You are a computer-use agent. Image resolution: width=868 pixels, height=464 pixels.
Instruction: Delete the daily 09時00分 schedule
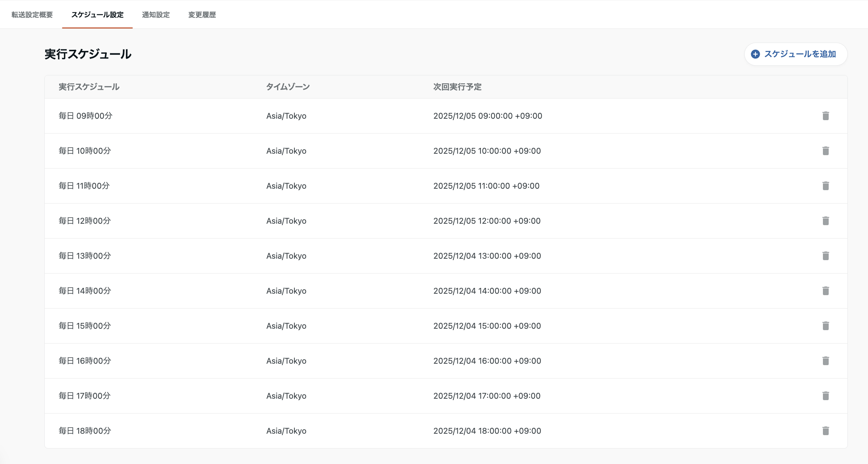click(x=825, y=116)
